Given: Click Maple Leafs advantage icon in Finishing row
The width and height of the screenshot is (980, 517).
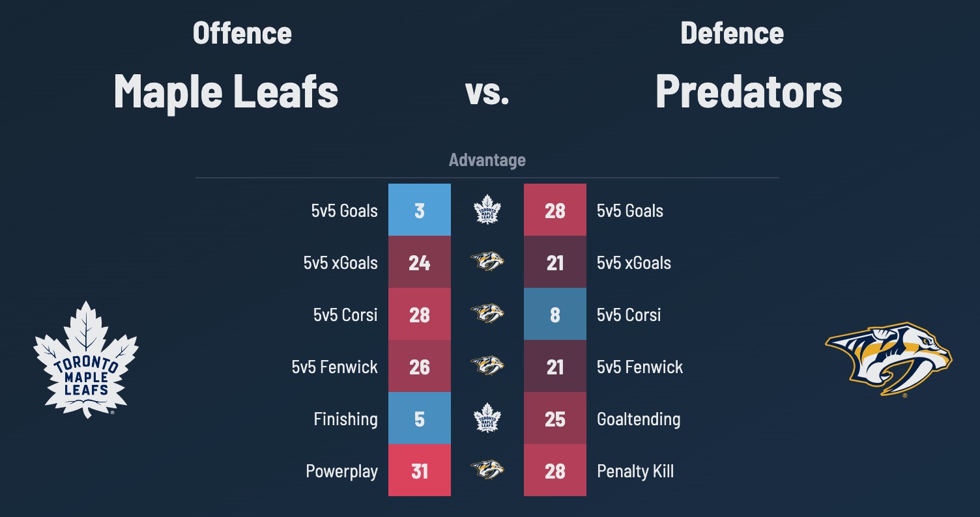Looking at the screenshot, I should coord(487,419).
